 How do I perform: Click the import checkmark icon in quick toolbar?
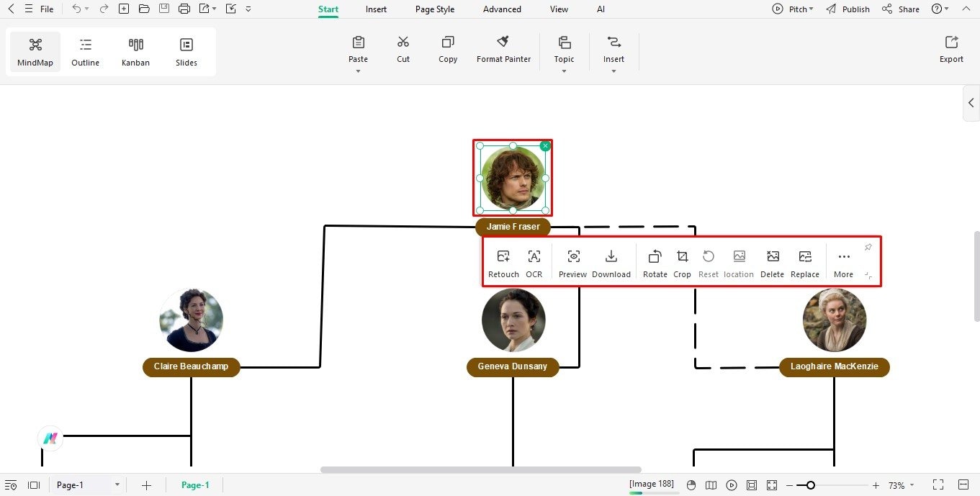[x=230, y=9]
